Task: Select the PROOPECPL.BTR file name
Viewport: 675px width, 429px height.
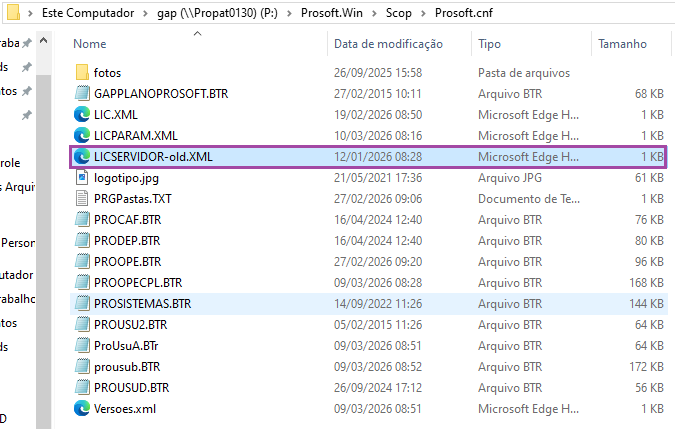Action: click(x=138, y=283)
